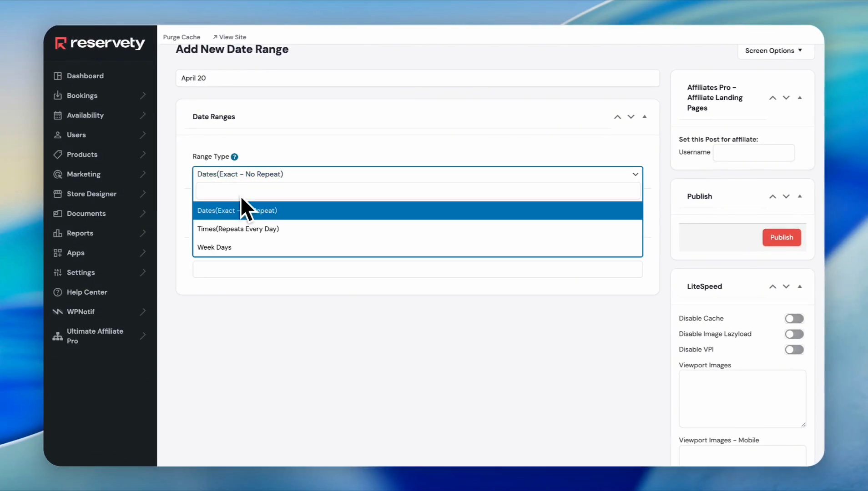Screen dimensions: 868x491
Task: Select the Week Days option
Action: (214, 247)
